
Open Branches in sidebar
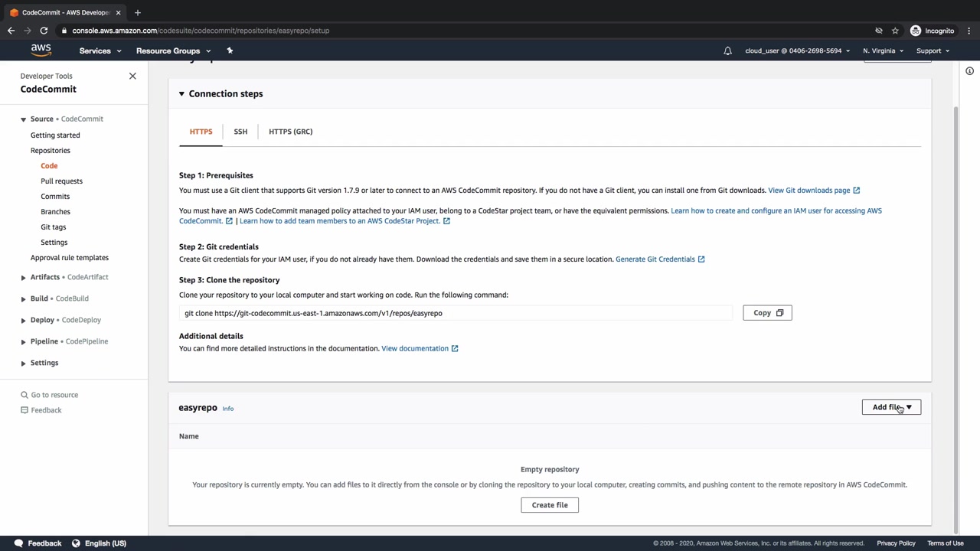pyautogui.click(x=55, y=211)
